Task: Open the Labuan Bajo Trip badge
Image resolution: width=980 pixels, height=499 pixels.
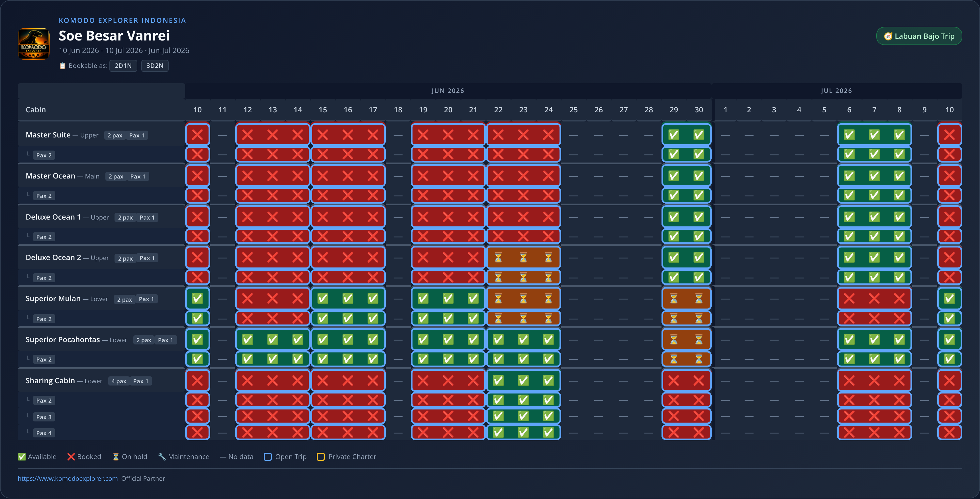Action: point(919,36)
